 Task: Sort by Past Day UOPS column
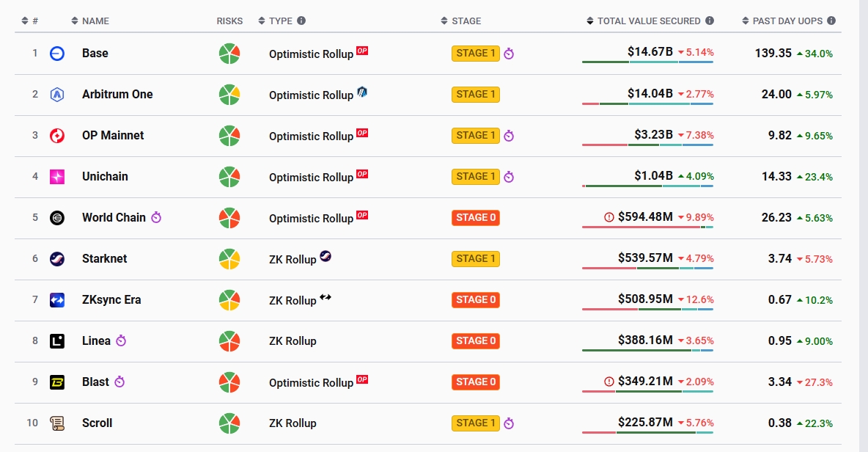coord(787,21)
